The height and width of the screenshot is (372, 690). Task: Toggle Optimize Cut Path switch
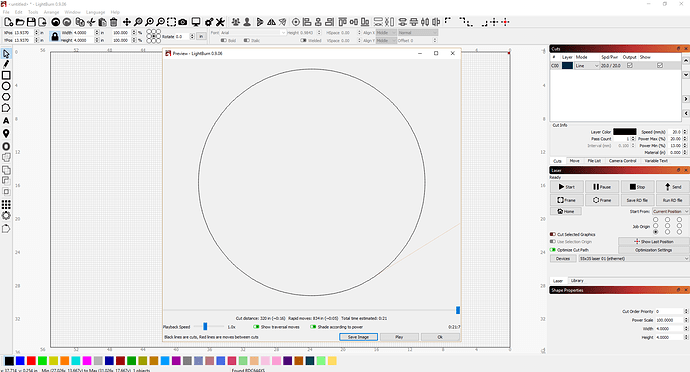(553, 250)
